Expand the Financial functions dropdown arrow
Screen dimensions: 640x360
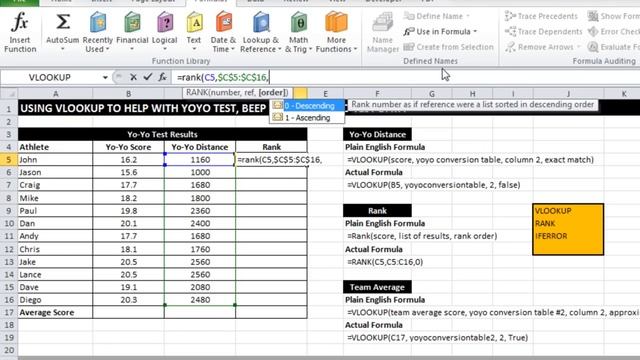132,49
